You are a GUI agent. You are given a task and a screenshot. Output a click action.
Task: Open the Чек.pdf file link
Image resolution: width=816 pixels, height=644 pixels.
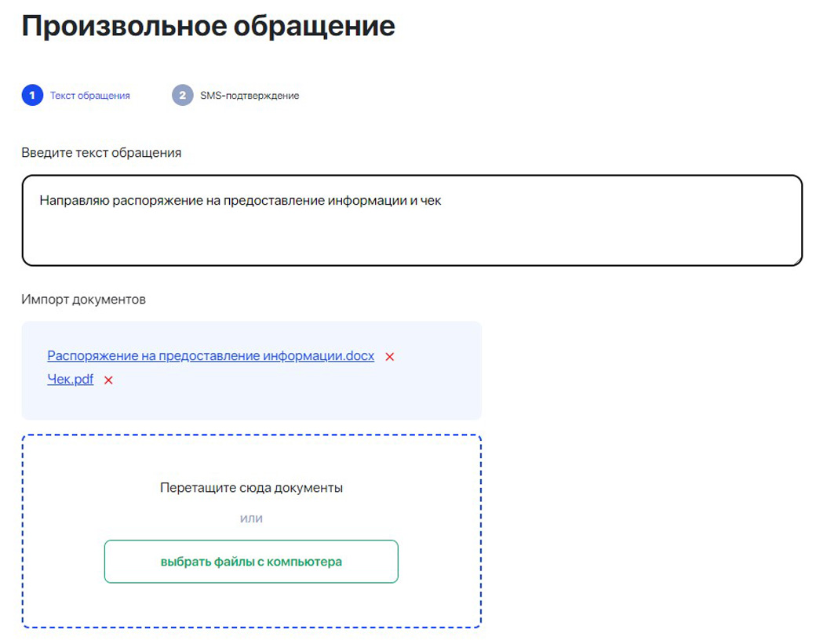click(71, 379)
